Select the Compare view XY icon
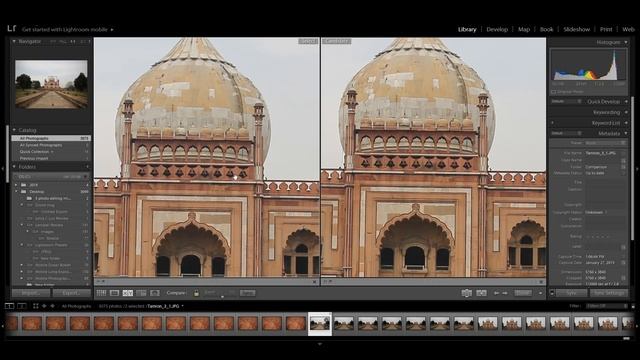The image size is (640, 360). [128, 293]
